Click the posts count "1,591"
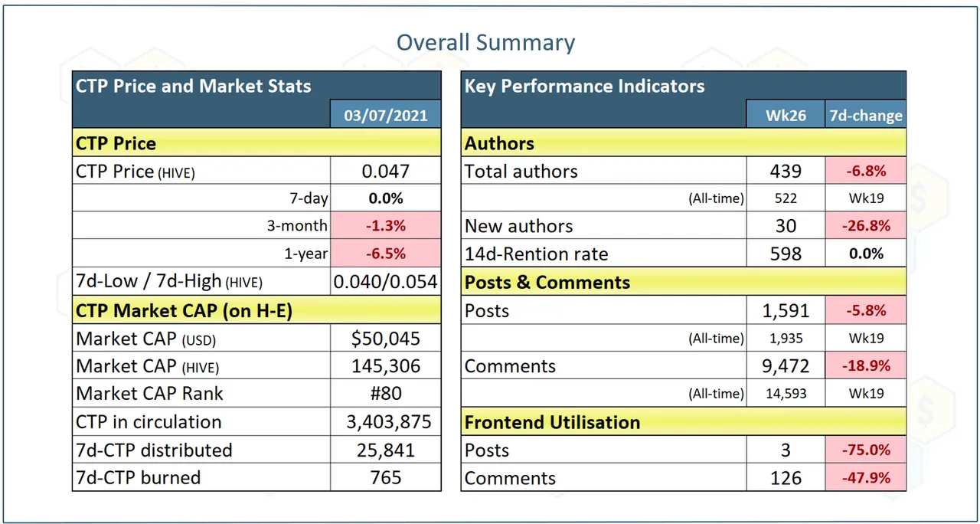 786,310
